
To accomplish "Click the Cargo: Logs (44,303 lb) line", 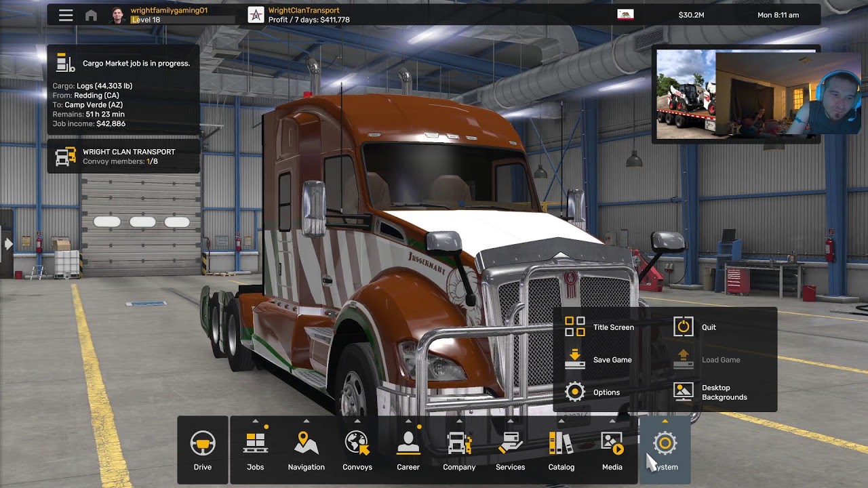I will click(92, 86).
